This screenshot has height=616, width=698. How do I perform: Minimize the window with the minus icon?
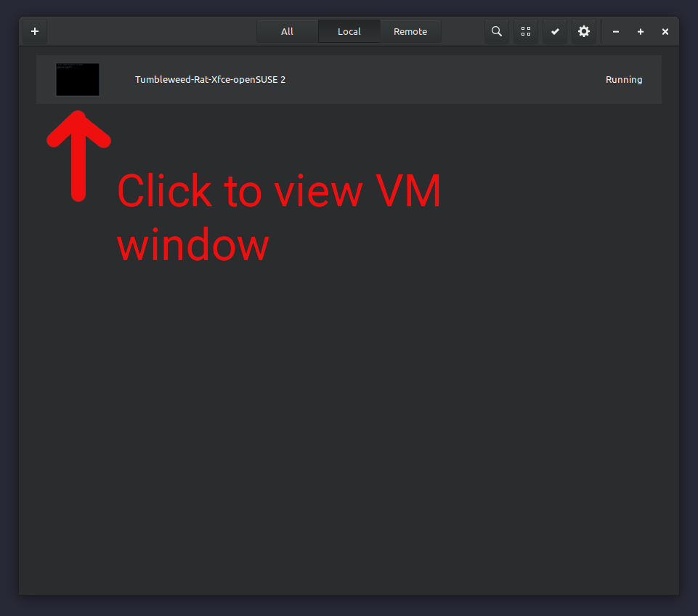point(616,32)
